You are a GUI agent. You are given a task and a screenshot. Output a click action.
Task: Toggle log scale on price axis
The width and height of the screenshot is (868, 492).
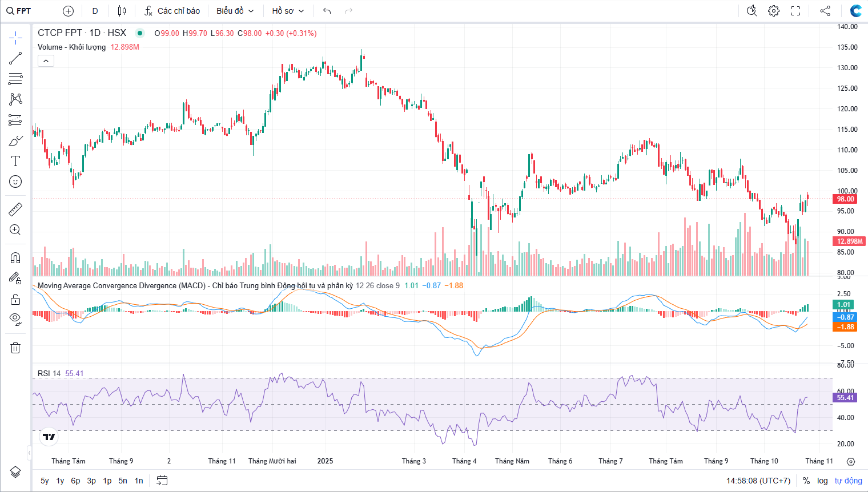822,481
